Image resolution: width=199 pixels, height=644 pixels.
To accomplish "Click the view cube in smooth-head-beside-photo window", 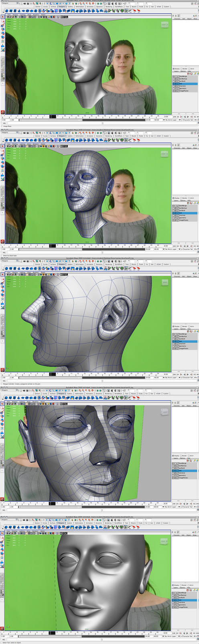I will pos(164,24).
